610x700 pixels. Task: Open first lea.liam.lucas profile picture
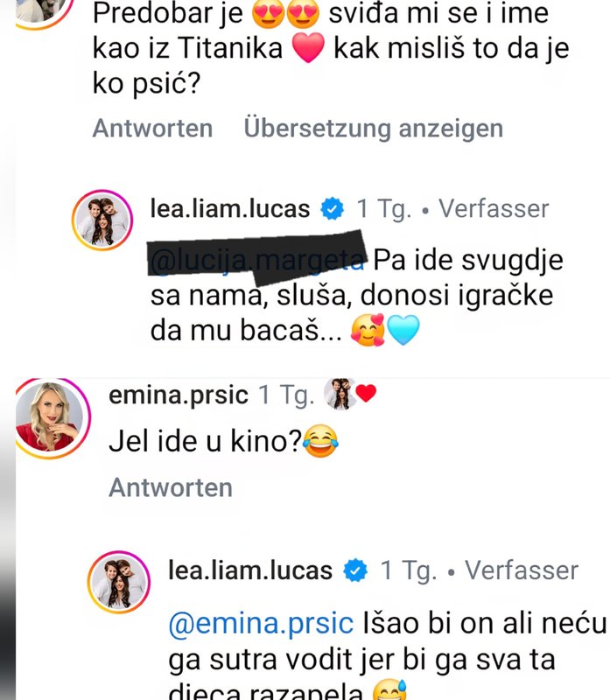click(x=102, y=220)
